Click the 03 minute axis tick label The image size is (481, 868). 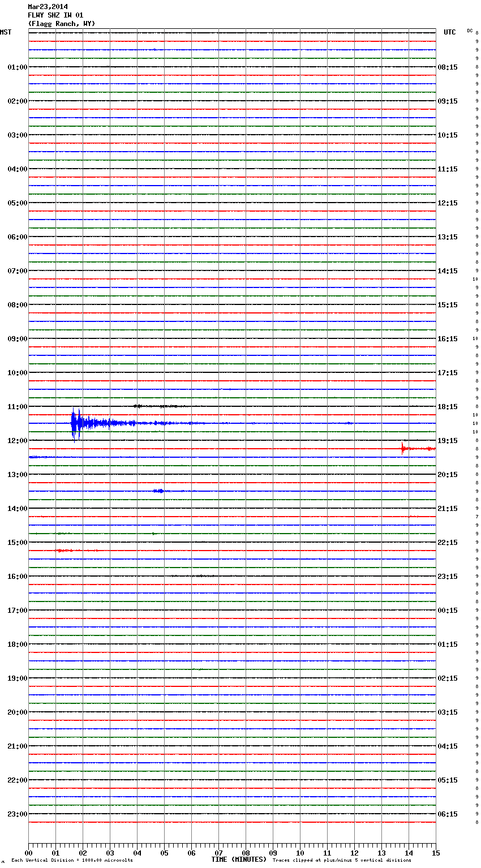coord(110,853)
